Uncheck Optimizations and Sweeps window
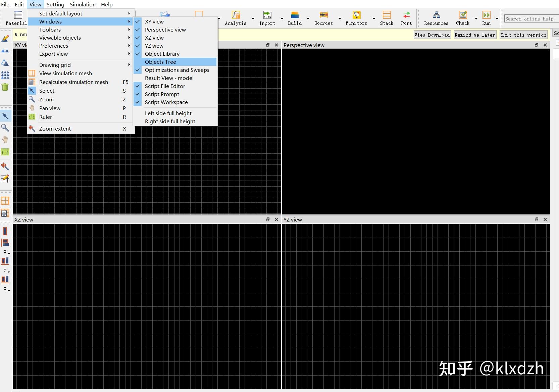The height and width of the screenshot is (392, 559). coord(175,70)
